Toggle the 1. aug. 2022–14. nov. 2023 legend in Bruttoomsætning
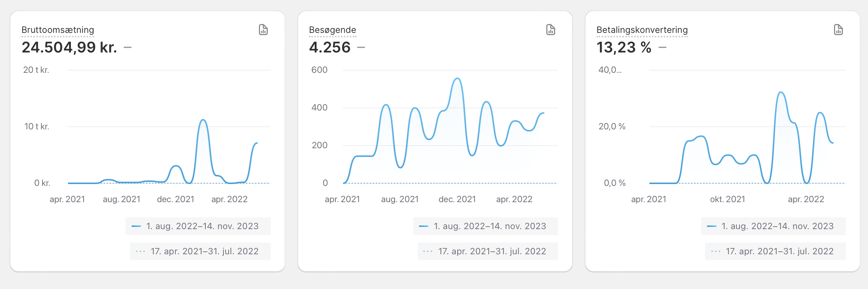The image size is (868, 289). pyautogui.click(x=198, y=226)
